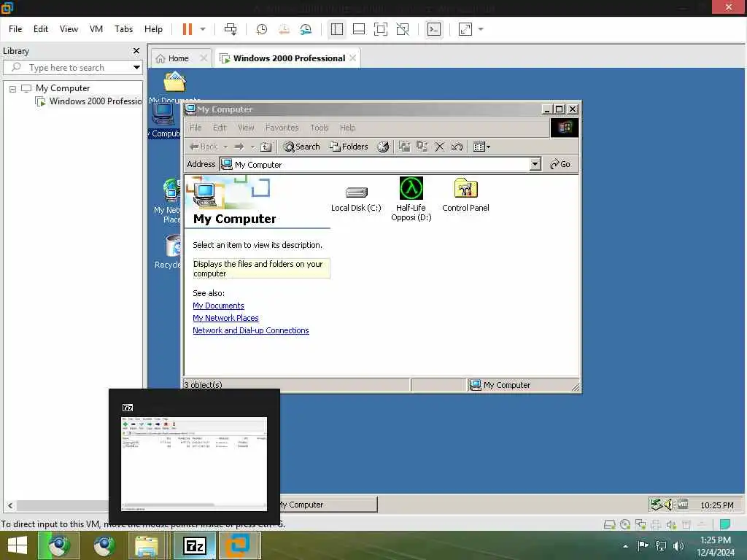The width and height of the screenshot is (747, 560).
Task: Open VMware View menu
Action: point(69,29)
